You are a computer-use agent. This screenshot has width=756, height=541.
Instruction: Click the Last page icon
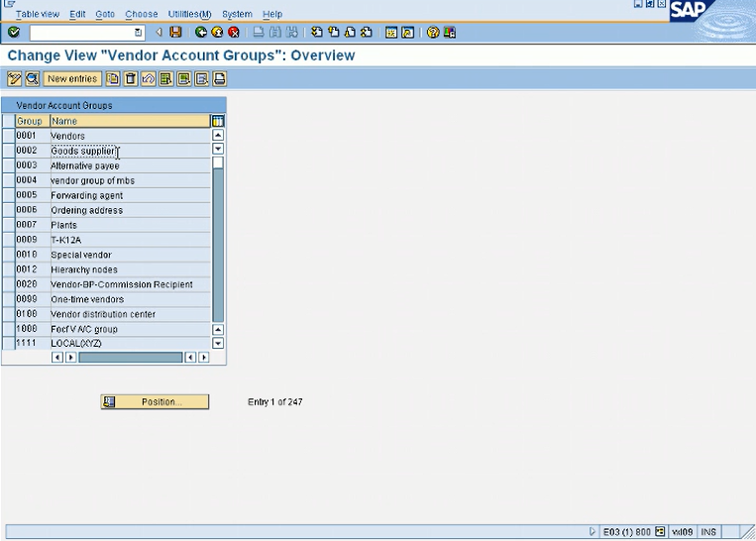[x=367, y=33]
